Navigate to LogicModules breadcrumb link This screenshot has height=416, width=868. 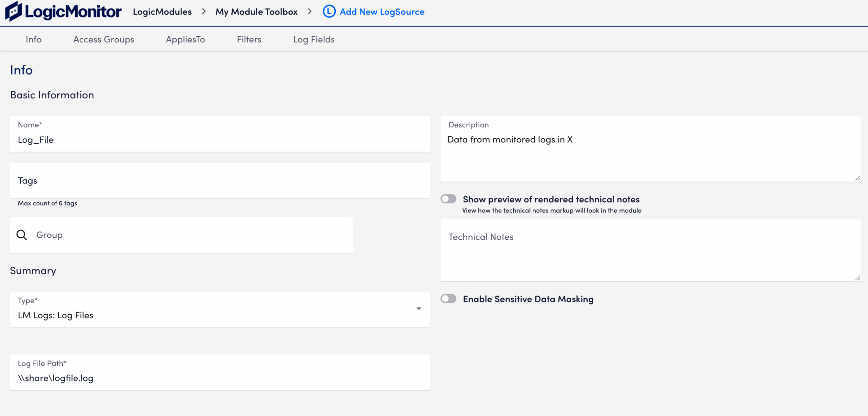162,12
